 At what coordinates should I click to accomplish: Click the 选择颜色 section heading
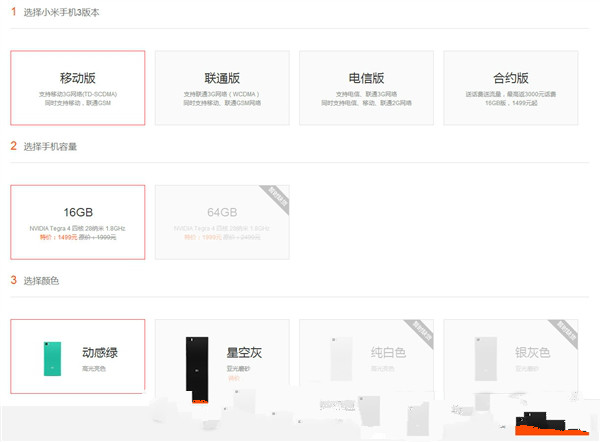coord(41,280)
